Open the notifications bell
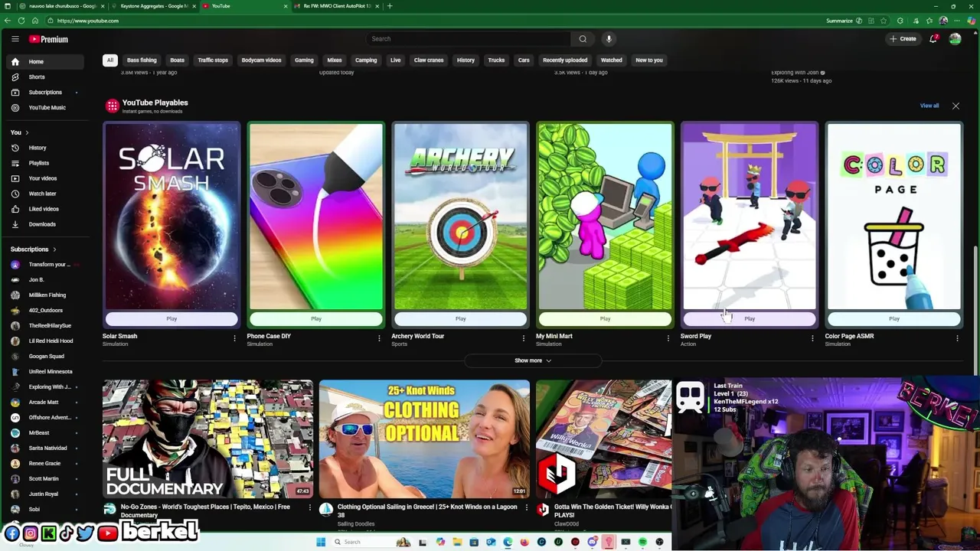 tap(933, 39)
